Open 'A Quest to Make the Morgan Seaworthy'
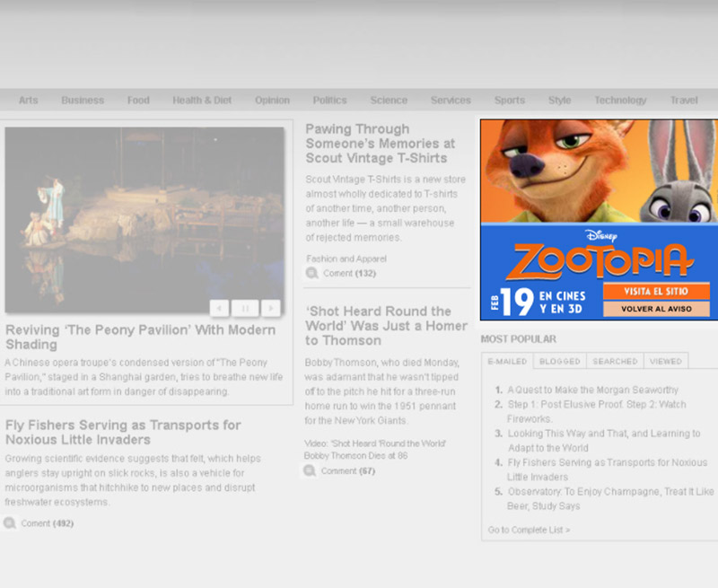718x588 pixels. (x=592, y=390)
